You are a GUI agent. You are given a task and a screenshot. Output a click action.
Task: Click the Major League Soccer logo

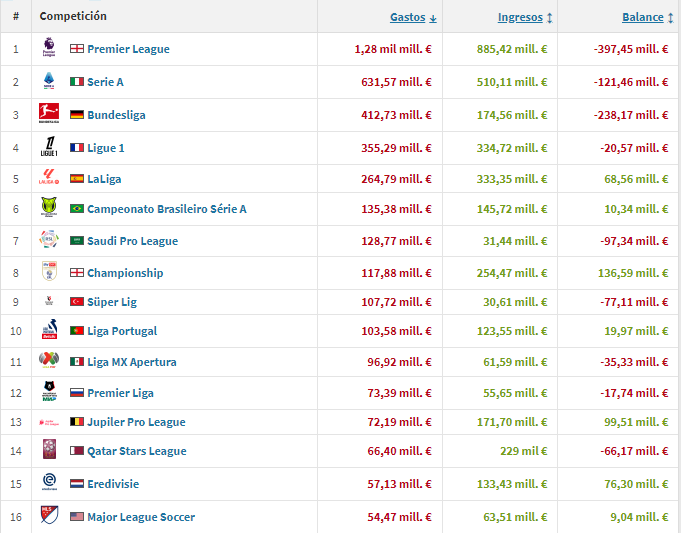tap(49, 515)
